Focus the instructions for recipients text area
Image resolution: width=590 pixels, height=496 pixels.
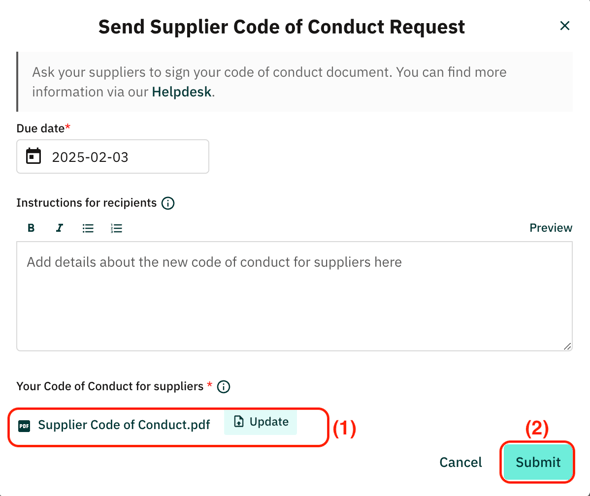tap(294, 296)
